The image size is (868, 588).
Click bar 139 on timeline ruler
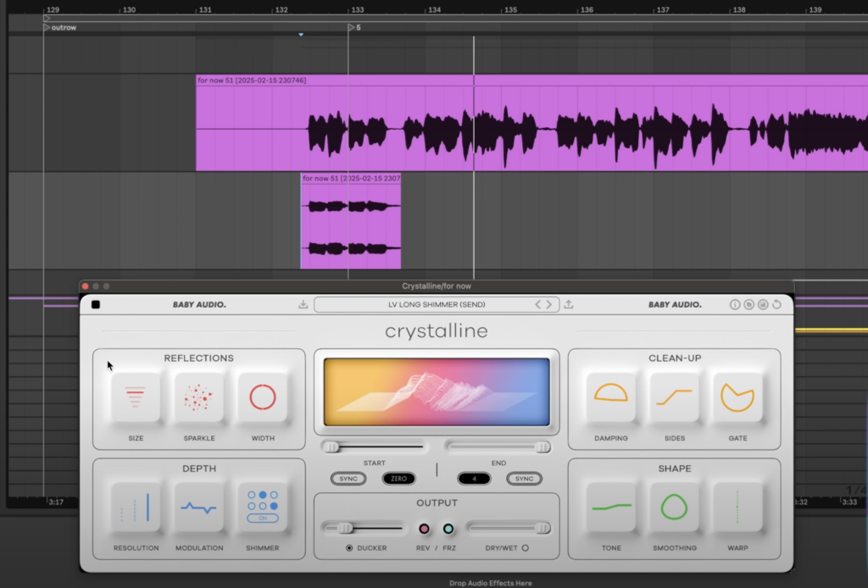click(x=815, y=10)
